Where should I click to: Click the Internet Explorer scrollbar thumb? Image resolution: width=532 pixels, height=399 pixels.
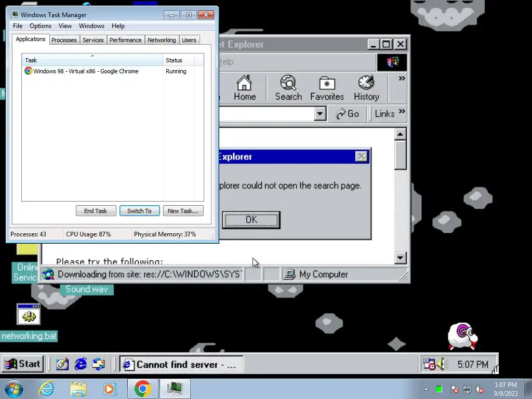tap(401, 155)
